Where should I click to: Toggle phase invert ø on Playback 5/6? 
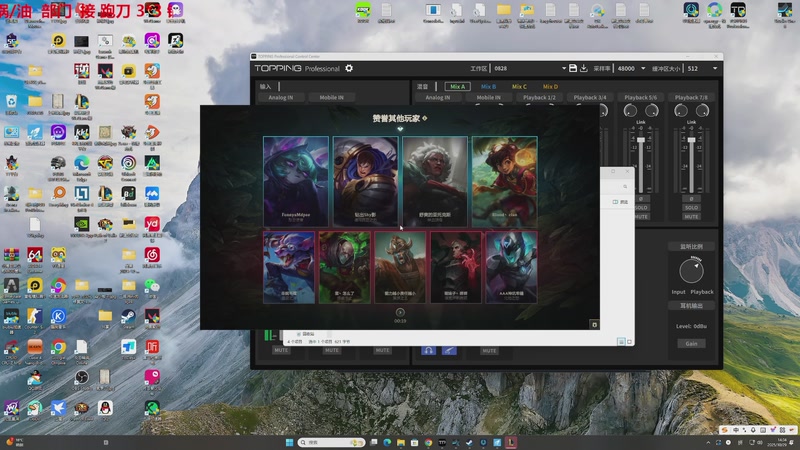click(641, 198)
